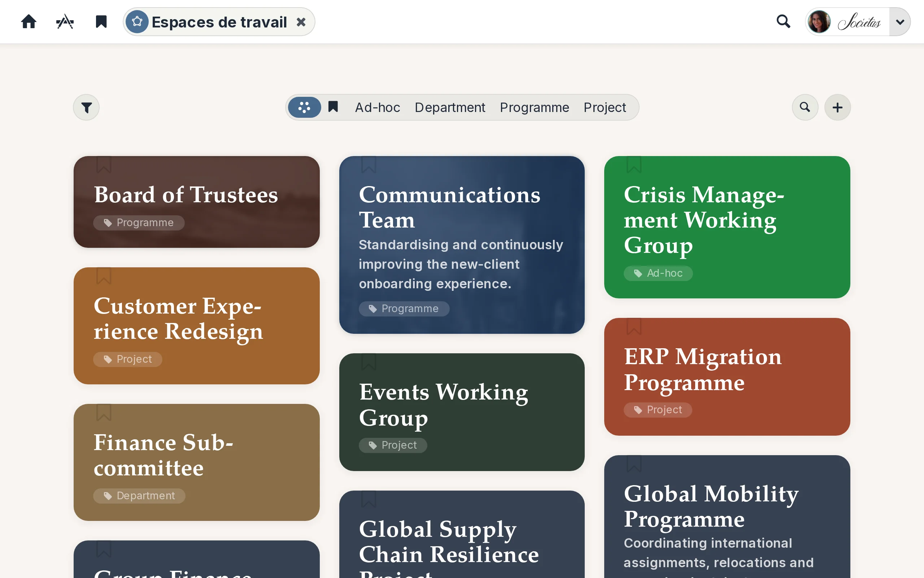Open the filter funnel button
Screen dimensions: 924x578
(x=87, y=107)
